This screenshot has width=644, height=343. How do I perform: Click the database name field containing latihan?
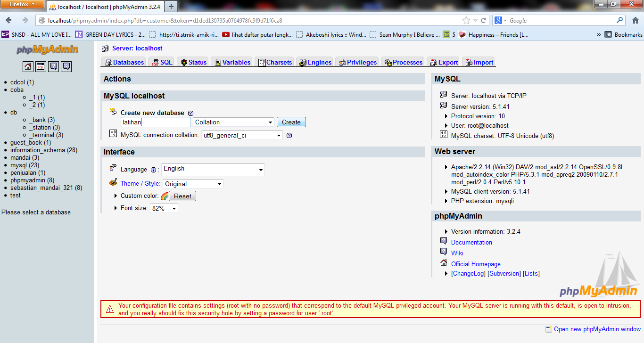coord(156,122)
